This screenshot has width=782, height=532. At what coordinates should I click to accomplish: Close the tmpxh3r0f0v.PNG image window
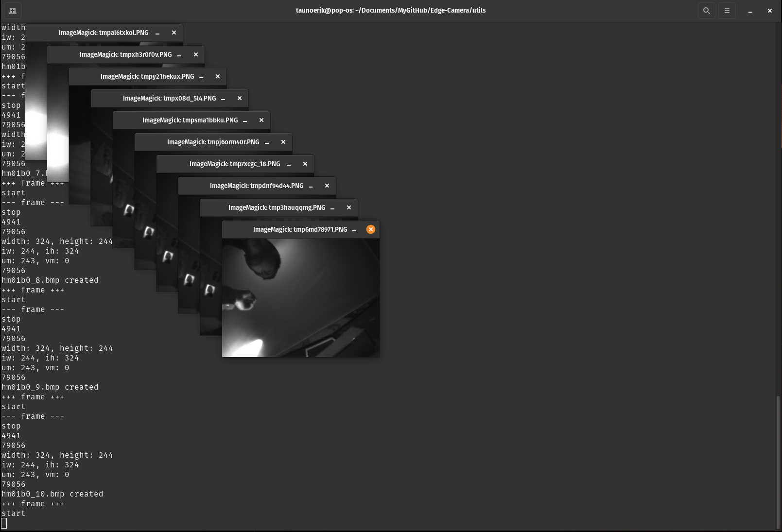195,54
